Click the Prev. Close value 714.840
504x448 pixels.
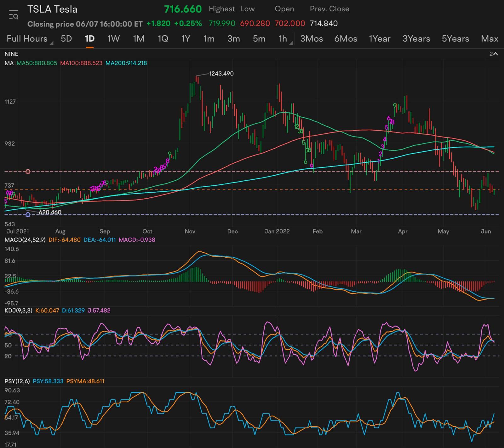tap(324, 24)
